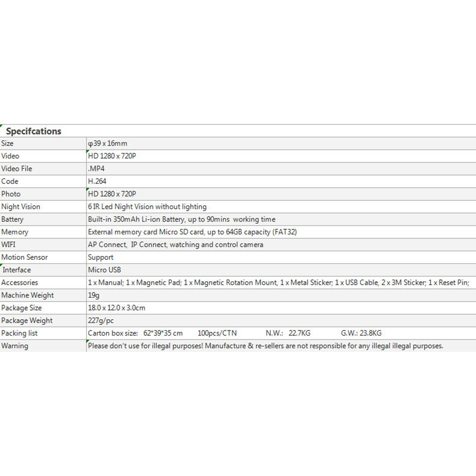
Task: Select the 18.0 x 12.0 x 3.0cm value
Action: point(117,308)
